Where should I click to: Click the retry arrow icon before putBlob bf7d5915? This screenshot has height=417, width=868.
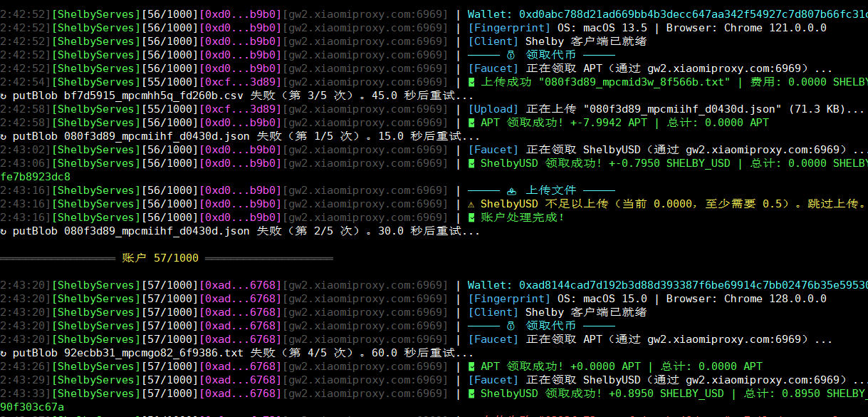(4, 96)
